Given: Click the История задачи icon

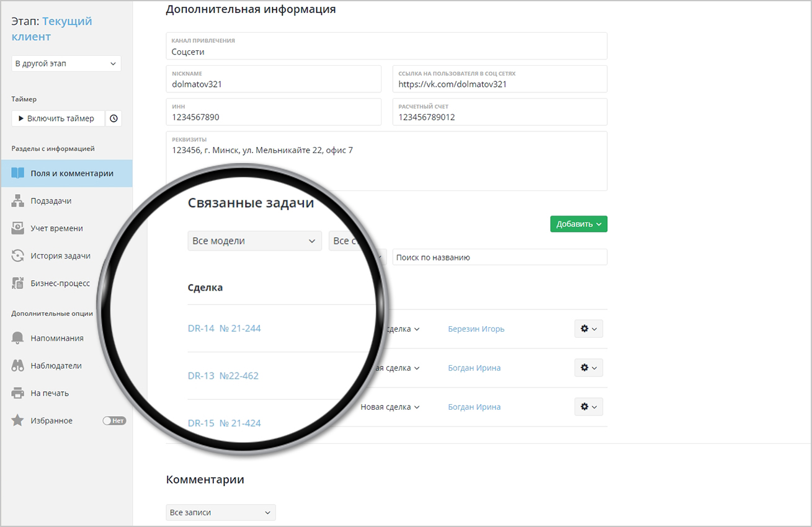Looking at the screenshot, I should tap(18, 255).
